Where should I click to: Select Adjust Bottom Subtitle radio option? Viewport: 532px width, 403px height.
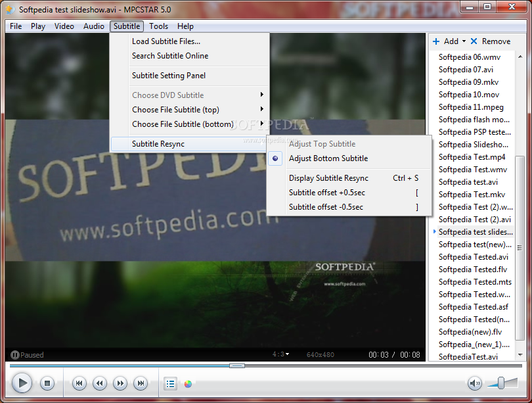[x=349, y=158]
